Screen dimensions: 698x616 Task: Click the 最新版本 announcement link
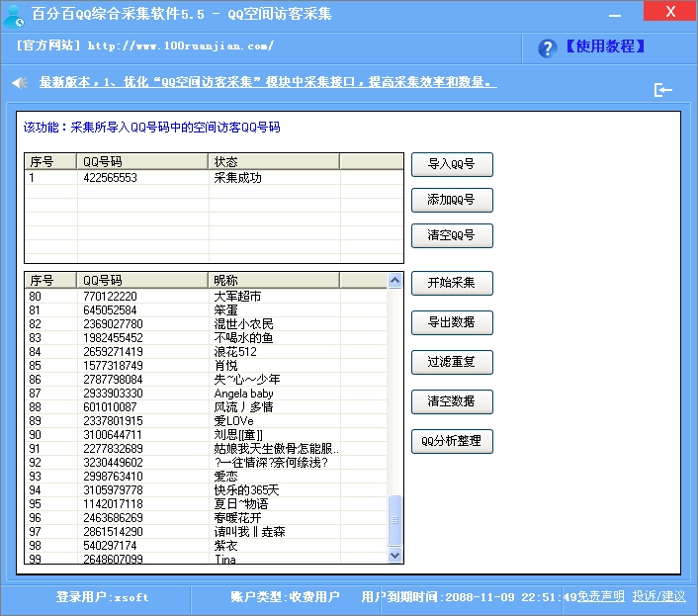coord(268,82)
